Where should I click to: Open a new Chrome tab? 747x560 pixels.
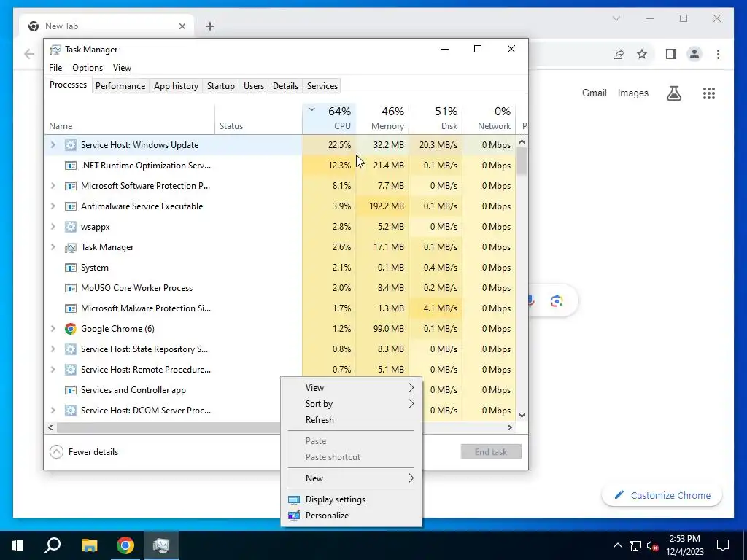tap(209, 27)
